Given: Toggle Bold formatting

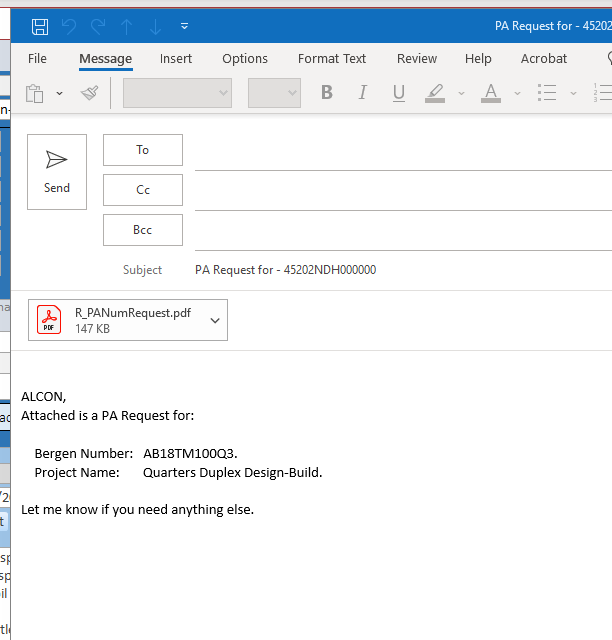Looking at the screenshot, I should 326,93.
